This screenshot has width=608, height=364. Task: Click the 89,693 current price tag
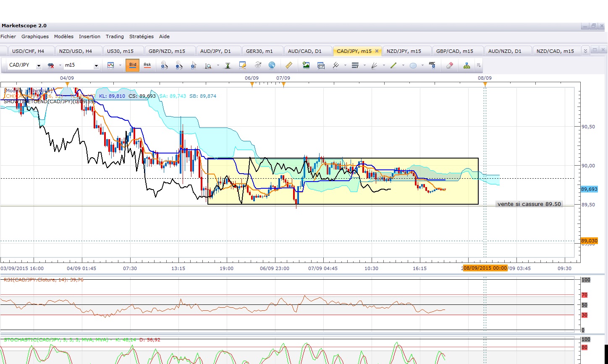589,190
